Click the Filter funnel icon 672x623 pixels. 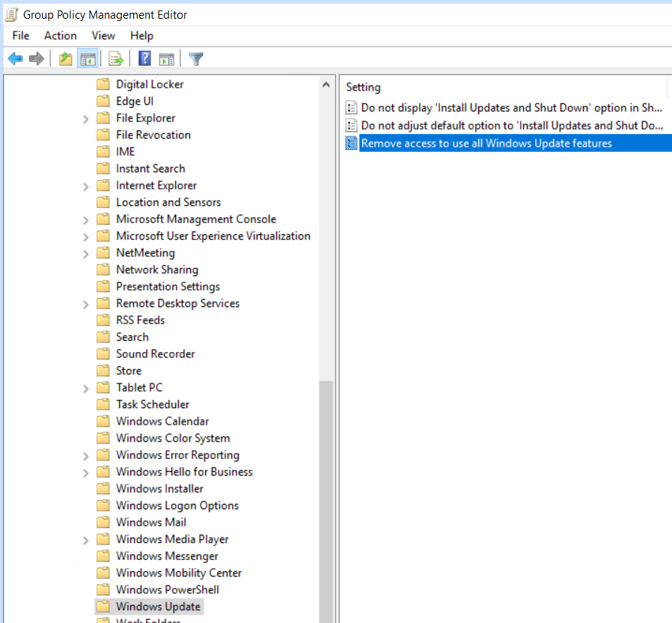(196, 59)
